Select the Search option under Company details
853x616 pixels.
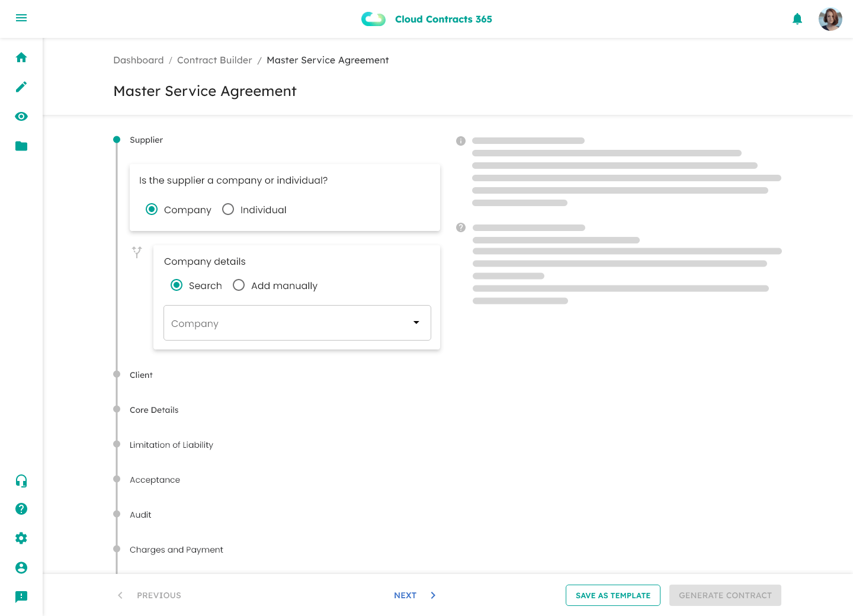click(x=177, y=285)
